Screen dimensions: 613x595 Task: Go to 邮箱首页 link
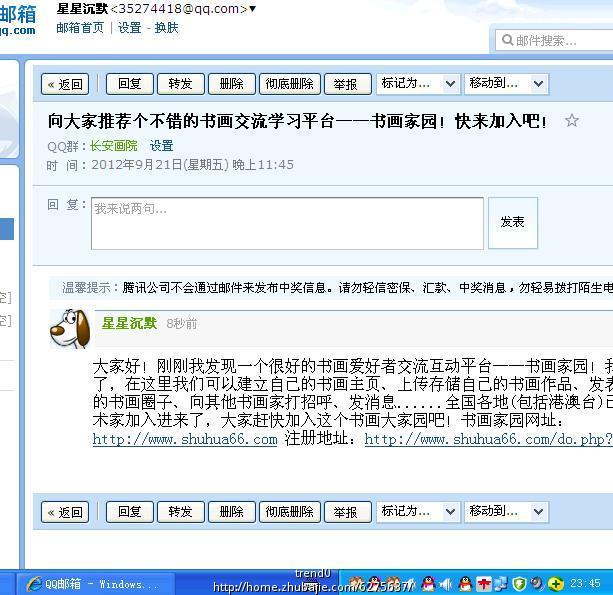click(x=80, y=28)
